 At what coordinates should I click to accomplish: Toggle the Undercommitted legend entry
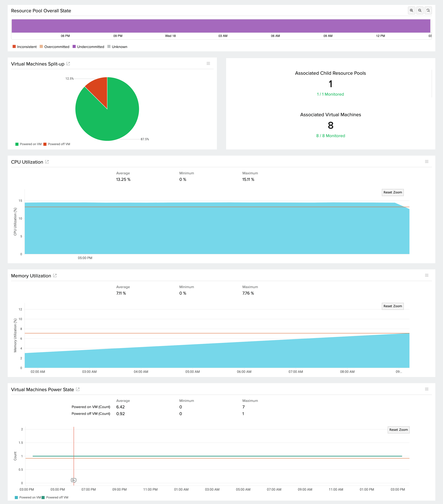(x=91, y=47)
